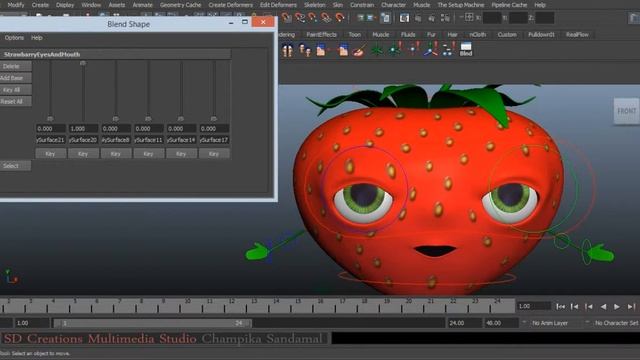Switch to the Custom shelf tab
Viewport: 640px width, 360px height.
(507, 35)
